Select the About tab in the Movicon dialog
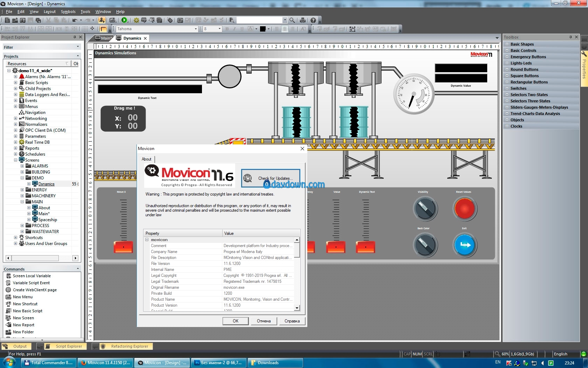This screenshot has height=368, width=588. (147, 159)
